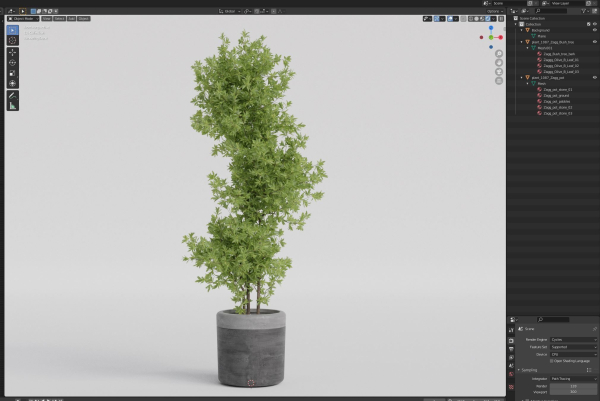Open the Feature Set dropdown
This screenshot has height=401, width=600.
tap(573, 347)
